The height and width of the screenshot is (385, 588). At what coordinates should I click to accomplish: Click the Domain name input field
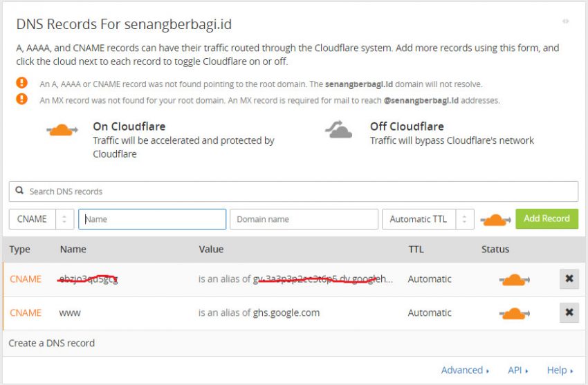tap(304, 219)
